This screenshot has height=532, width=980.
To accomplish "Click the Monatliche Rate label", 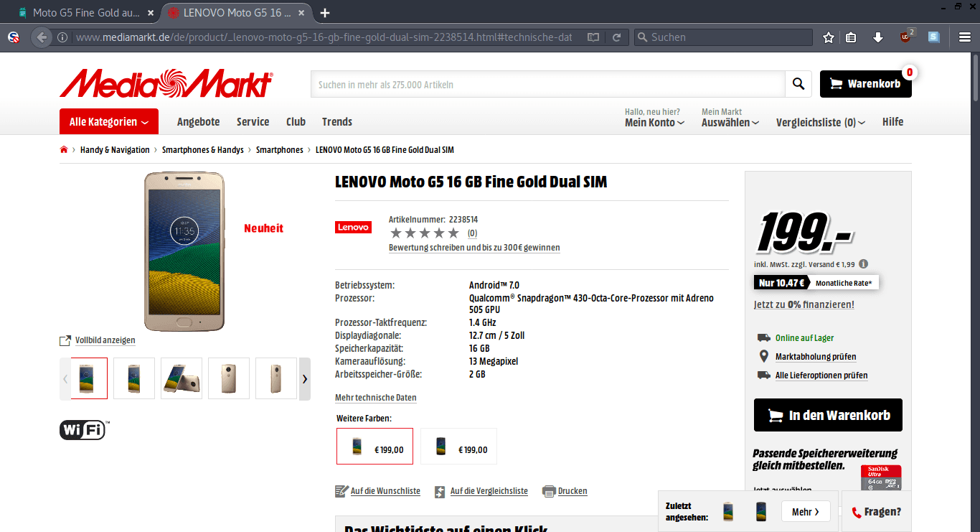I will 844,283.
